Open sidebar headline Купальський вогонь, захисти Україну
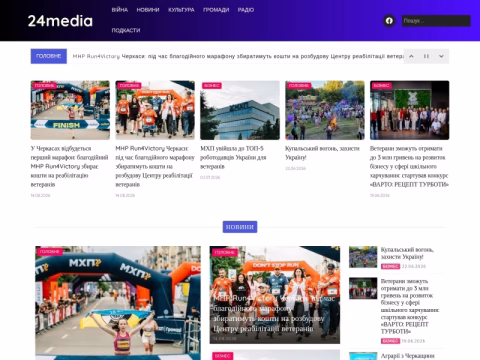The width and height of the screenshot is (480, 360). pos(407,253)
